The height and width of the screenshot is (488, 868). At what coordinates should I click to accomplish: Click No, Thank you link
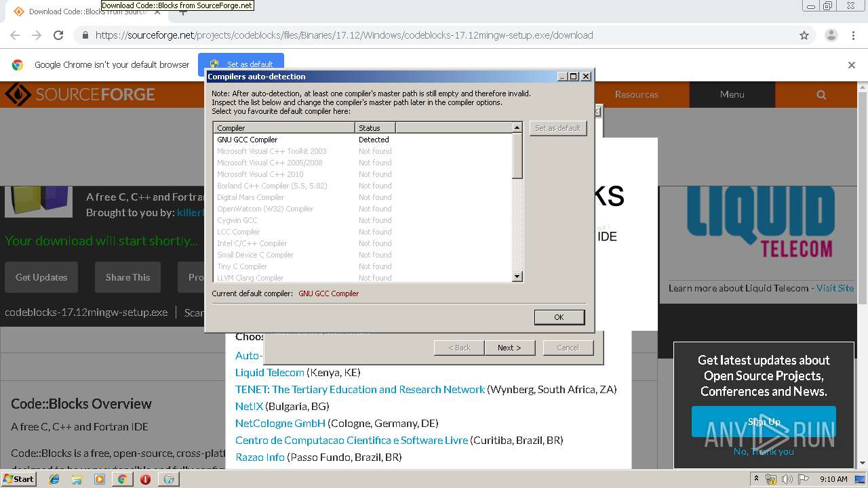pos(764,451)
